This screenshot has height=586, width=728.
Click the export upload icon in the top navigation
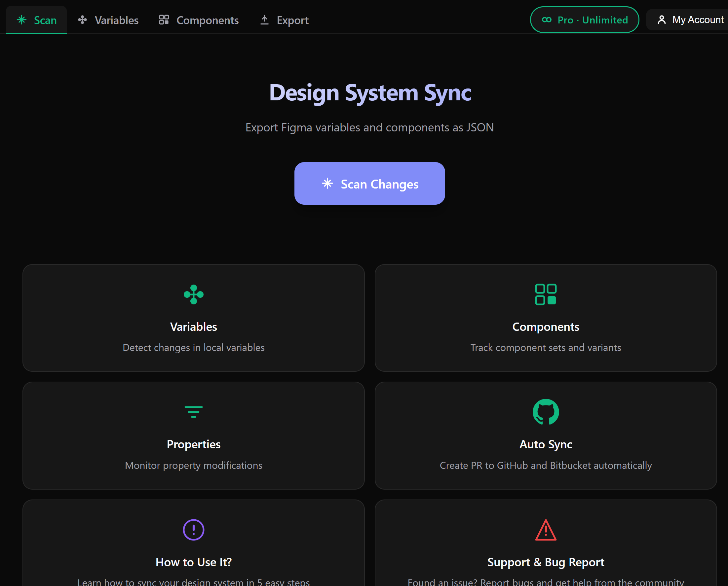coord(265,19)
